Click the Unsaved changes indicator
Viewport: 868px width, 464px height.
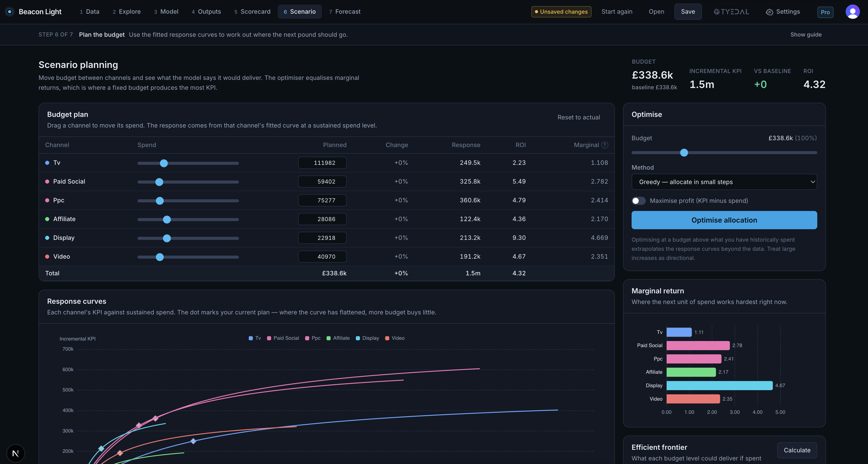coord(561,12)
